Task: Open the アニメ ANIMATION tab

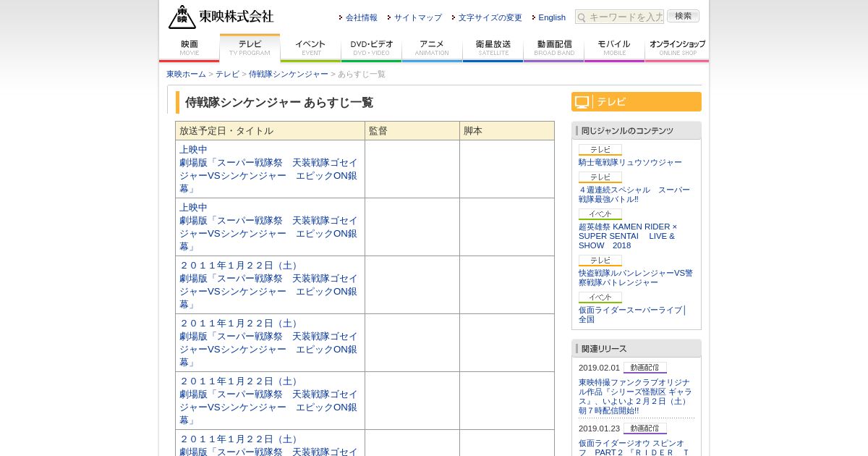Action: pos(432,48)
